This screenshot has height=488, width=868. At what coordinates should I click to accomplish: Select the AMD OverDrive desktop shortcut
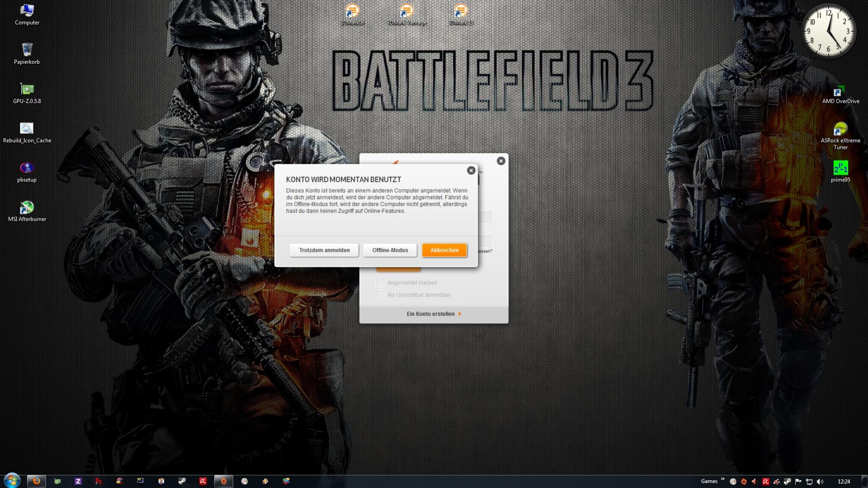pos(840,94)
